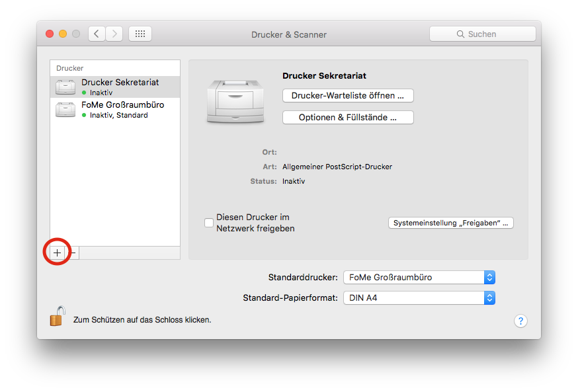The height and width of the screenshot is (392, 578).
Task: Click the show all preferences grid icon
Action: (x=140, y=34)
